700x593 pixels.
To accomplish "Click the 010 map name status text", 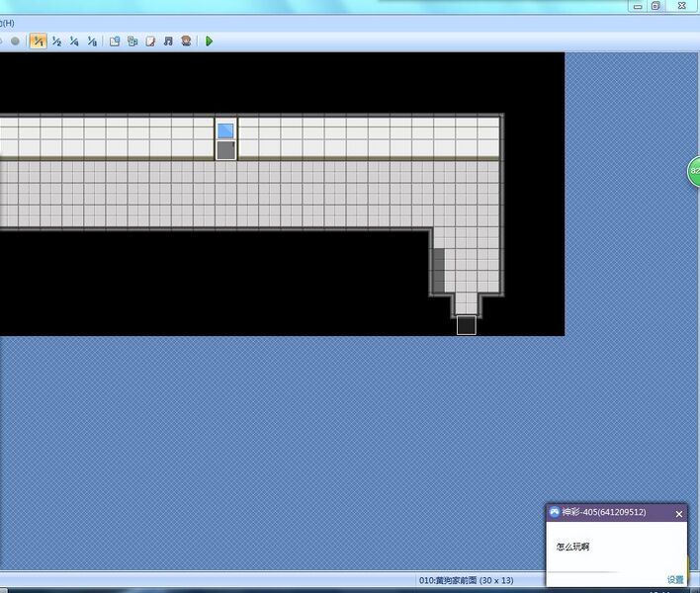I will click(x=466, y=580).
